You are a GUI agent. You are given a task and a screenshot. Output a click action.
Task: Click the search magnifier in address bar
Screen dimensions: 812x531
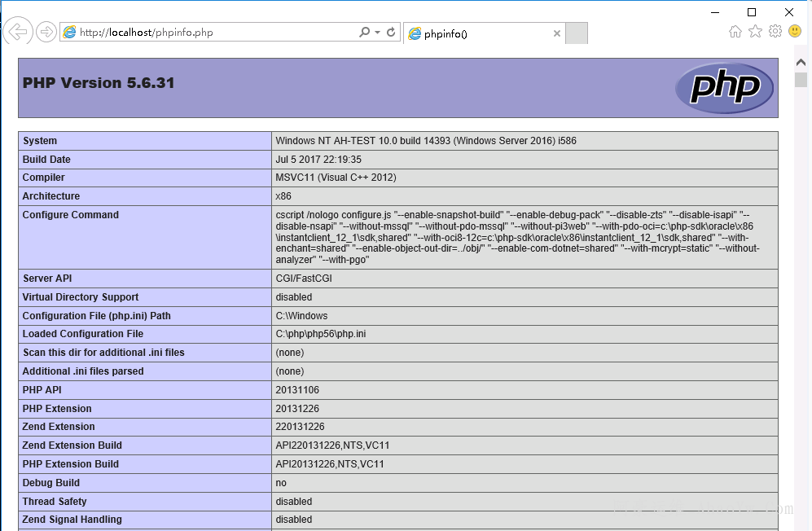click(364, 33)
